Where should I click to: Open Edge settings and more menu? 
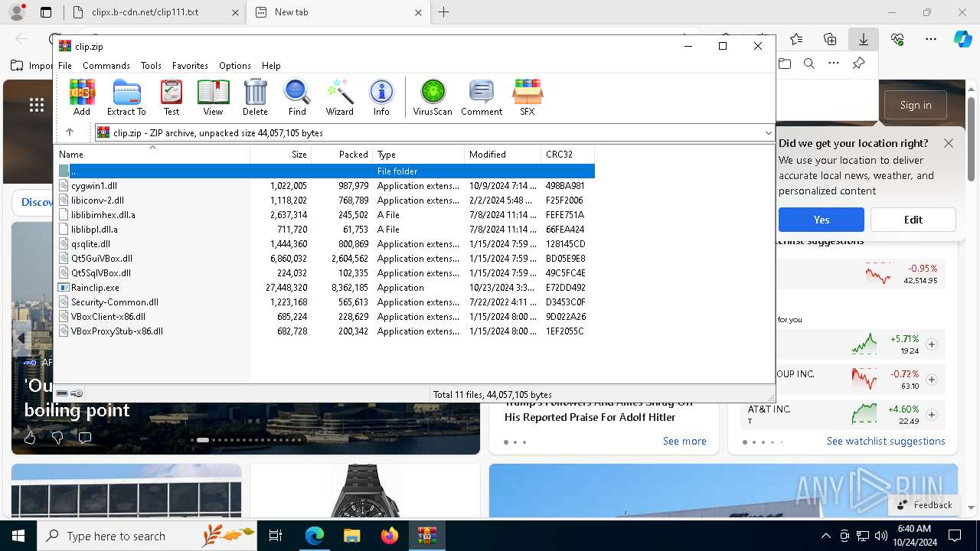931,39
